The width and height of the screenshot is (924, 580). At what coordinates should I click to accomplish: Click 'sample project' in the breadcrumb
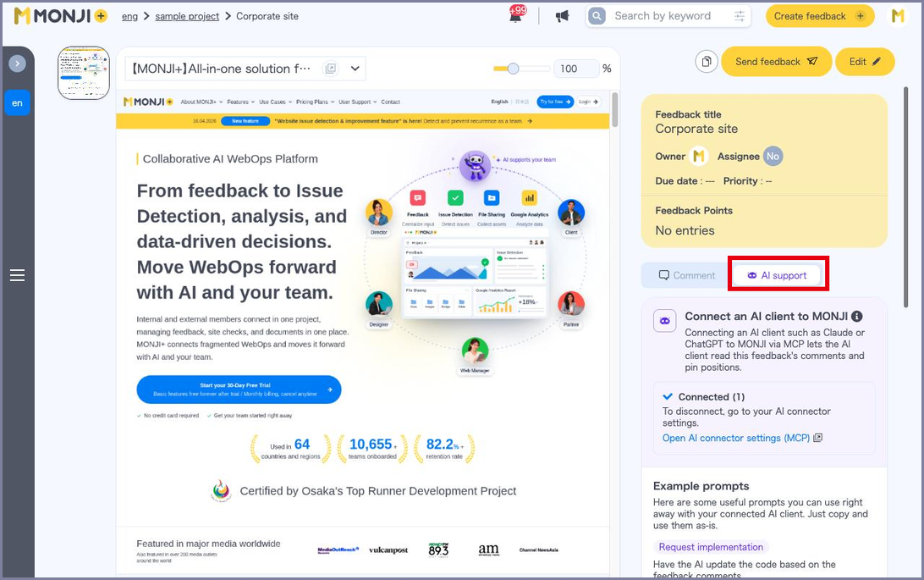187,16
